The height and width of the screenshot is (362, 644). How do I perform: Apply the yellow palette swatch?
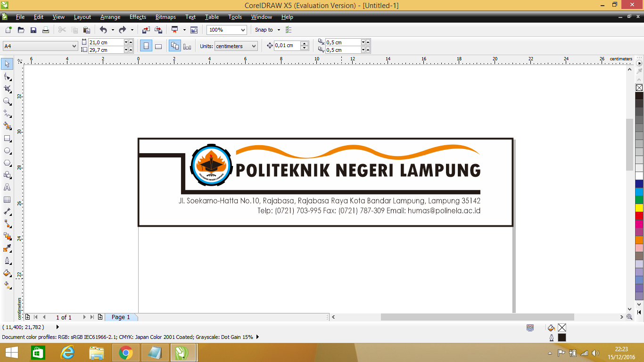click(639, 207)
